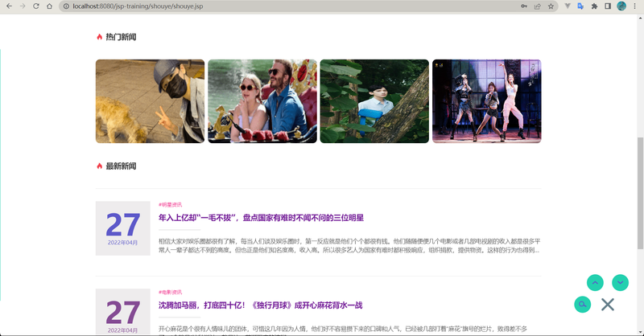Click the 最新新闻 heading
The image size is (644, 336).
point(122,166)
